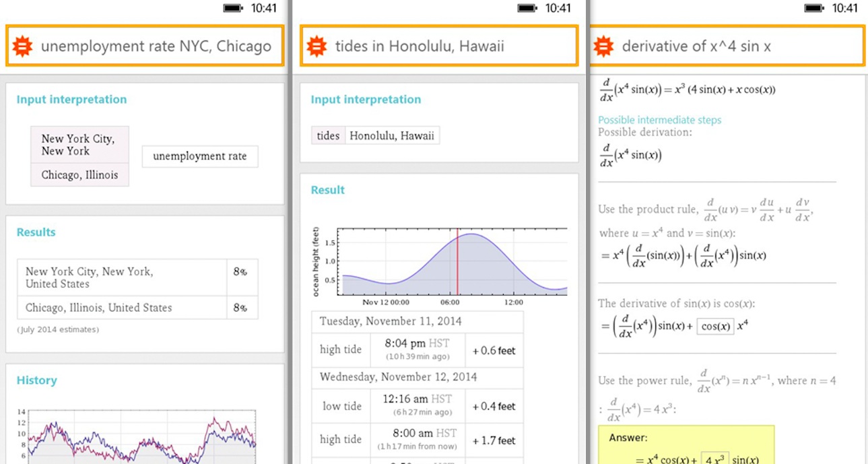Tap the 'History' section heading

point(36,380)
